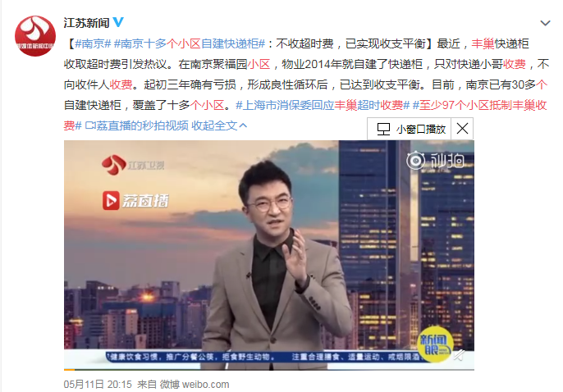This screenshot has width=563, height=392.
Task: Click the 新闻眼 yellow badge icon
Action: 434,345
